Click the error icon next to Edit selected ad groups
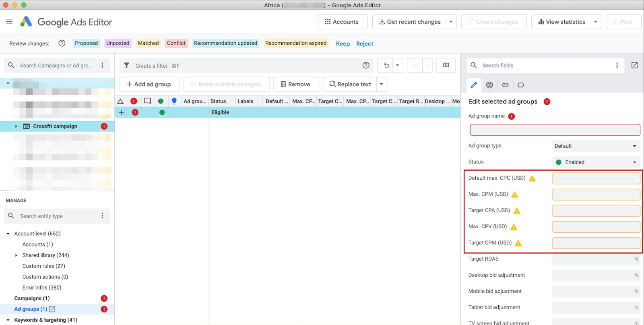Image resolution: width=644 pixels, height=325 pixels. click(x=547, y=101)
